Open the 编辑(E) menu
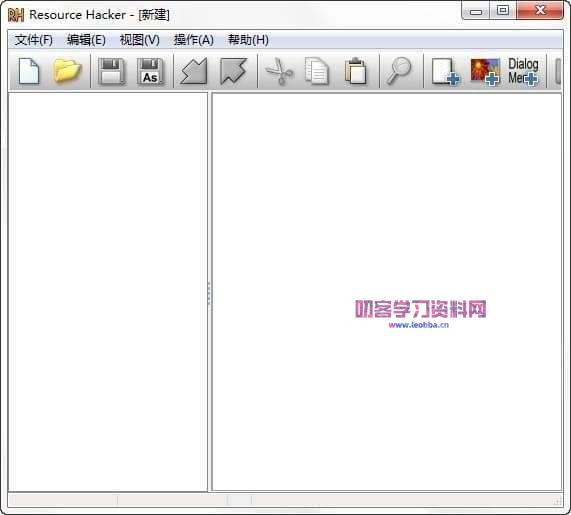The width and height of the screenshot is (571, 515). (86, 40)
